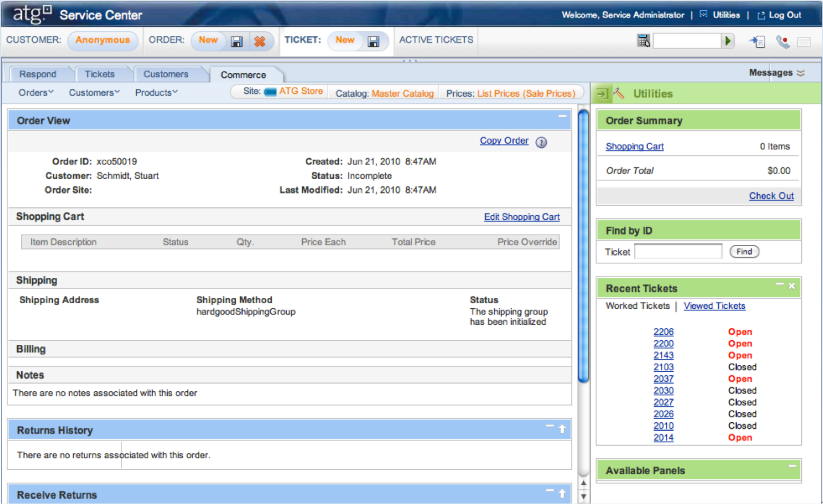Show Viewed Tickets list

[714, 306]
